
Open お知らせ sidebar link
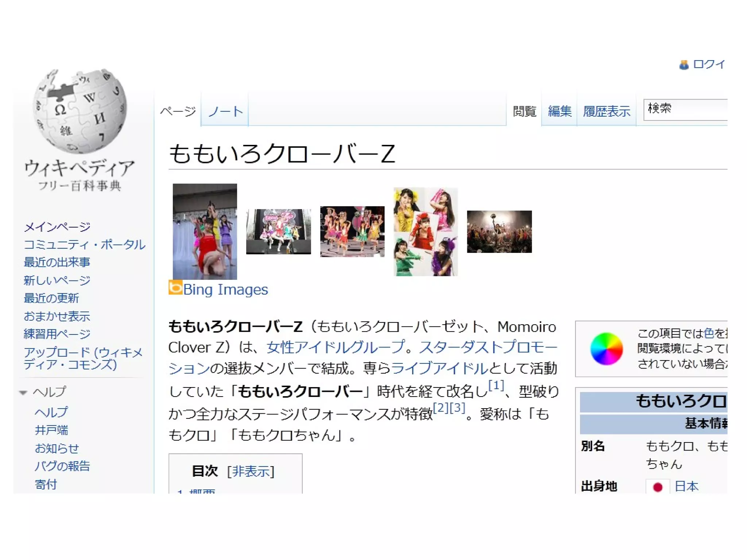point(57,448)
